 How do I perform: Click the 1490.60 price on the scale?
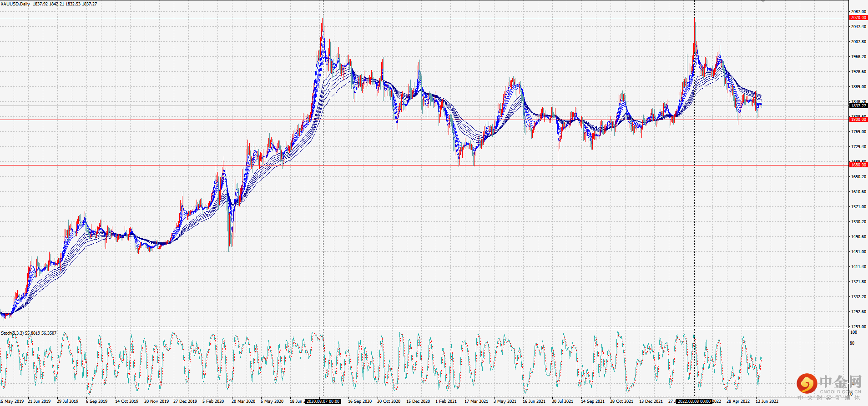click(x=858, y=237)
